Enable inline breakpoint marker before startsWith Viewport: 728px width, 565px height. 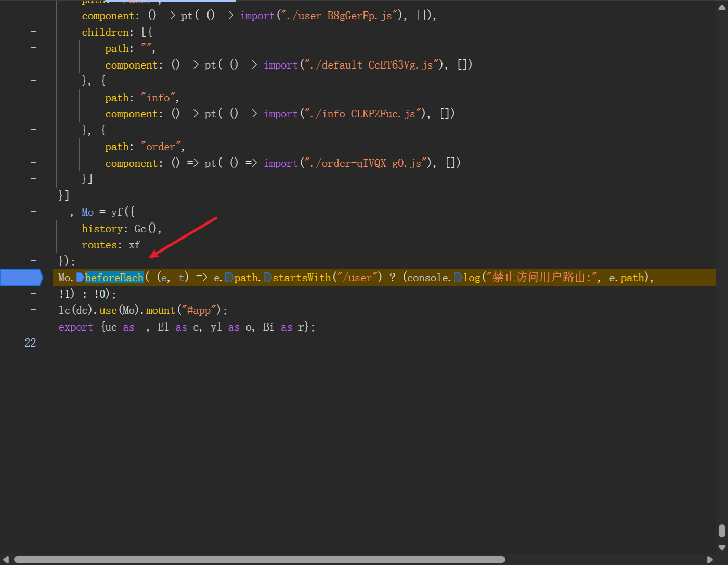tap(267, 278)
